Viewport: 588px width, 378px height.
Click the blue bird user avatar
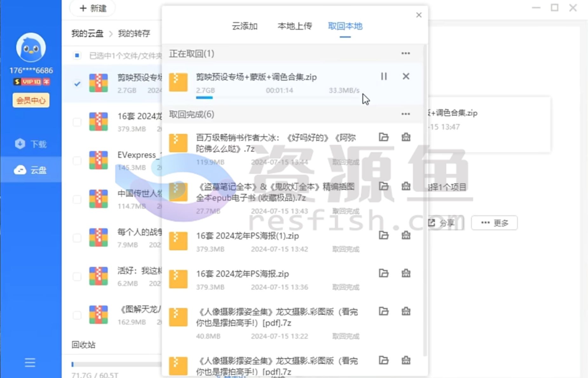(x=31, y=48)
